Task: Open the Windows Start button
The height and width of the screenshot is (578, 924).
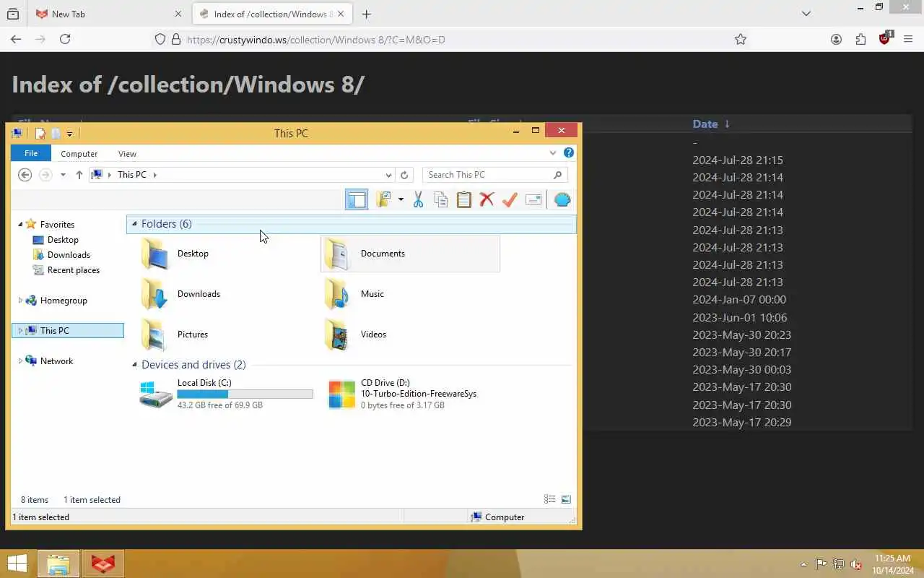Action: (x=17, y=564)
